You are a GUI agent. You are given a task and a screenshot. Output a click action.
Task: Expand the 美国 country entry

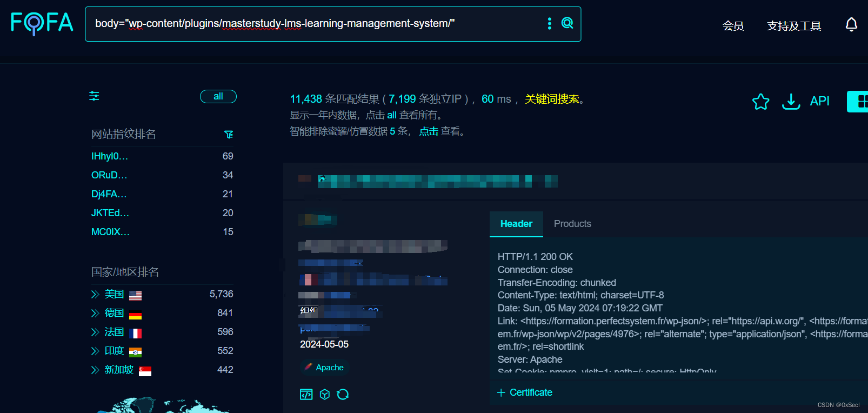click(95, 294)
